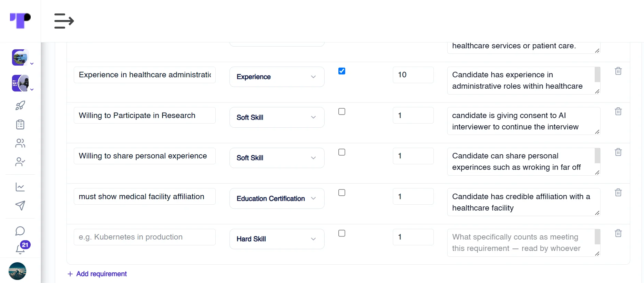Click the weight field in medical facility affiliation row
Viewport: 644px width, 283px height.
pyautogui.click(x=413, y=196)
